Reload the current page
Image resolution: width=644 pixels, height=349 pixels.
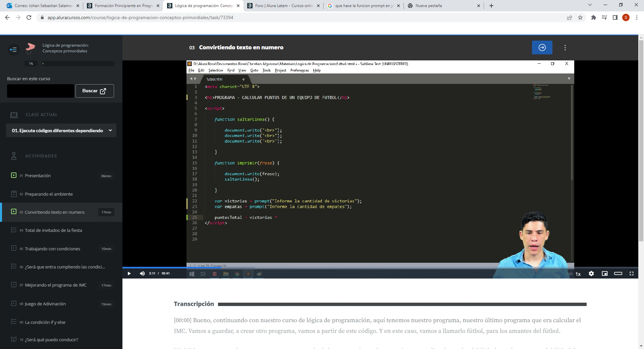coord(29,17)
